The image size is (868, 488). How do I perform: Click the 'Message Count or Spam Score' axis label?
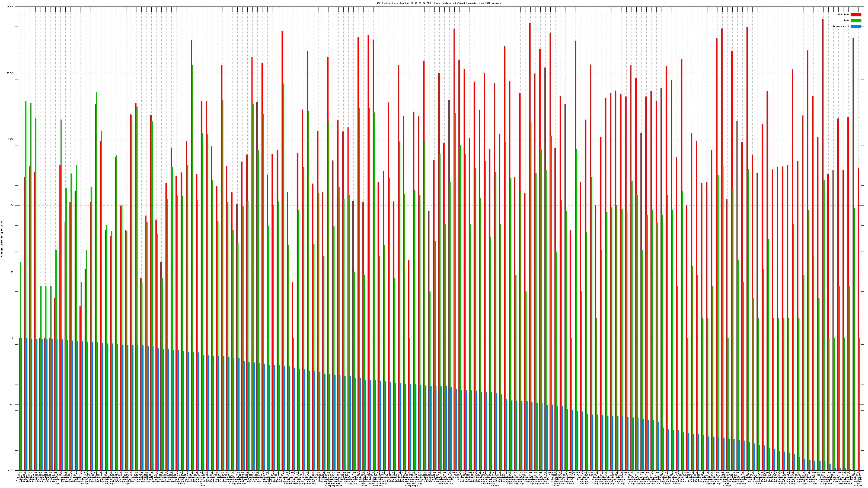[x=2, y=239]
